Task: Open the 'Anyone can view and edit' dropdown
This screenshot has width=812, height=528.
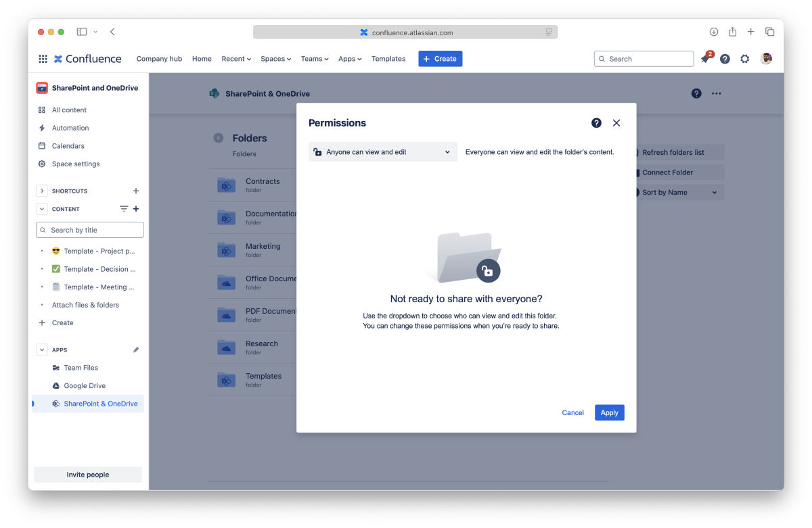Action: (382, 152)
